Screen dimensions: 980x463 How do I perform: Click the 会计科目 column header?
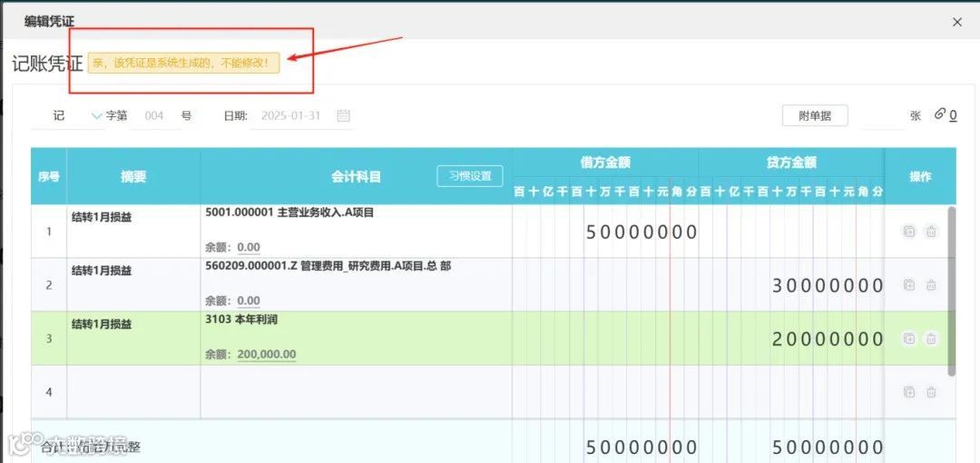357,177
